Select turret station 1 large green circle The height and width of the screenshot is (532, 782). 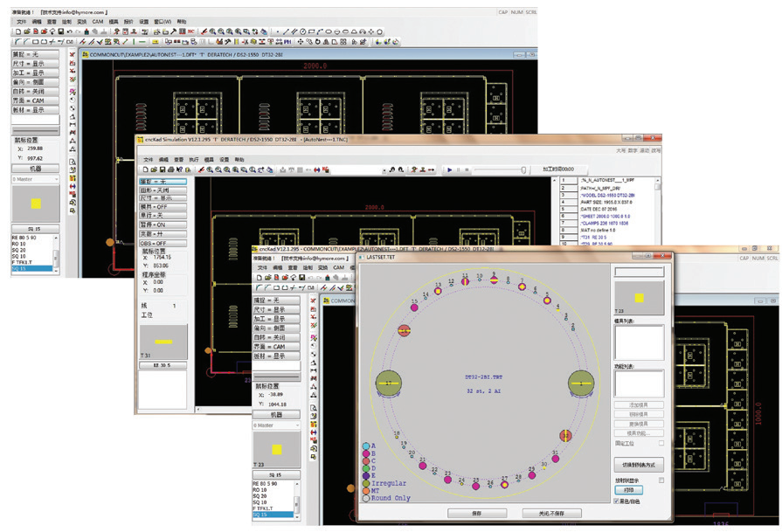(x=581, y=383)
